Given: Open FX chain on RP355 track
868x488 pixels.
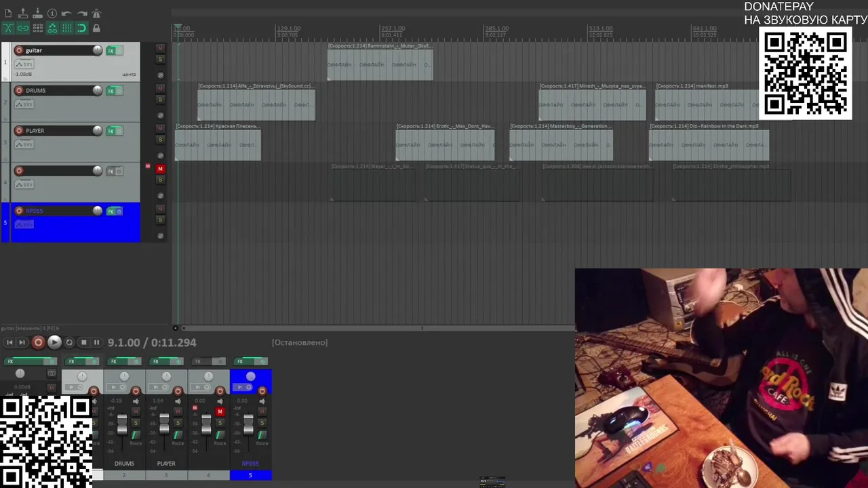Looking at the screenshot, I should [111, 211].
